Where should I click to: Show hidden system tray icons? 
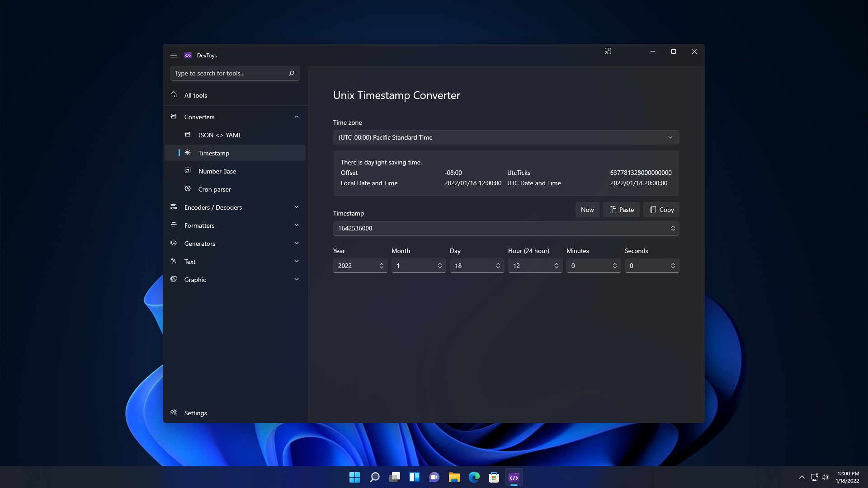click(x=802, y=477)
